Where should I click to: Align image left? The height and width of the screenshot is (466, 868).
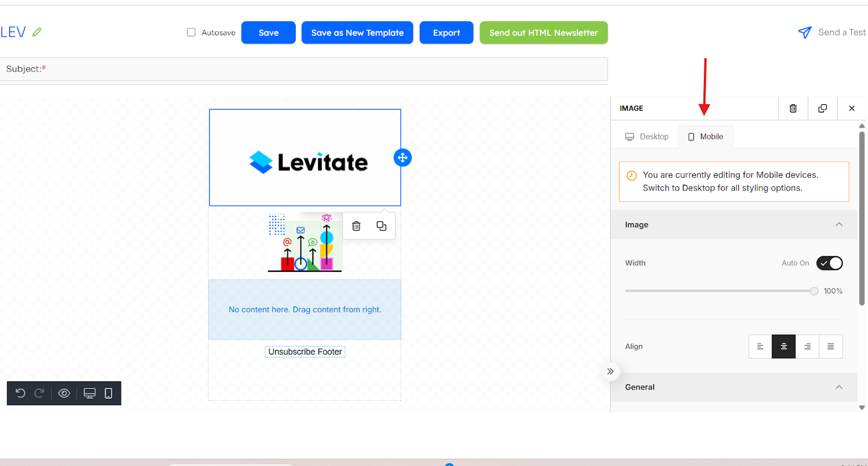pos(760,347)
